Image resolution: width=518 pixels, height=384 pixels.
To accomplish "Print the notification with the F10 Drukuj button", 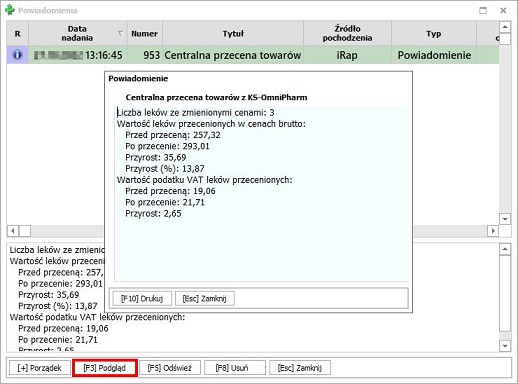I will (142, 298).
